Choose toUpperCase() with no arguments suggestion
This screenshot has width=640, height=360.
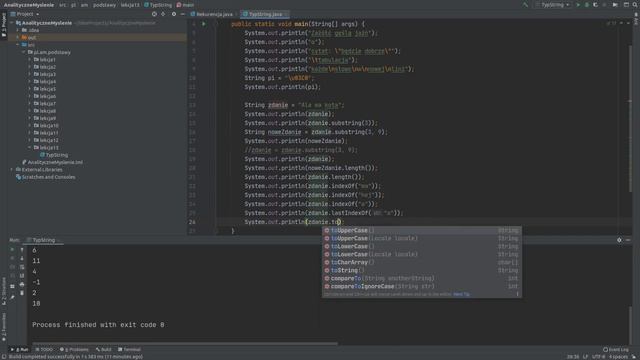click(x=422, y=231)
